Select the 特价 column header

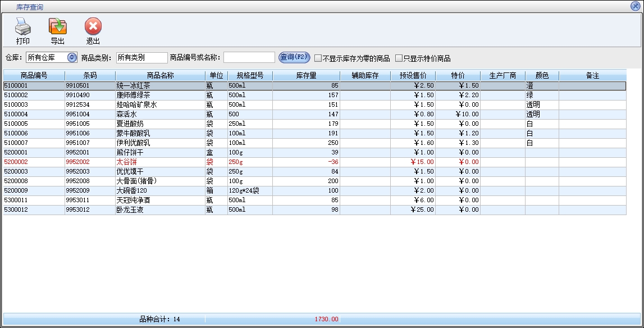(x=458, y=75)
